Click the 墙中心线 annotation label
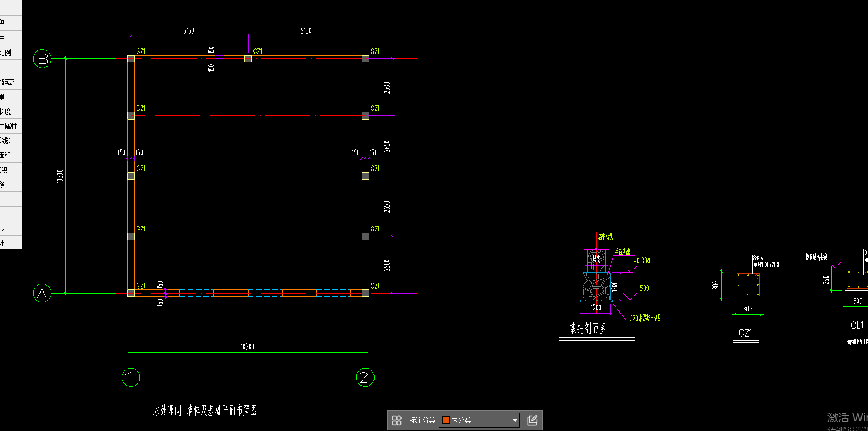Screen dimensions: 868x431 [605, 236]
